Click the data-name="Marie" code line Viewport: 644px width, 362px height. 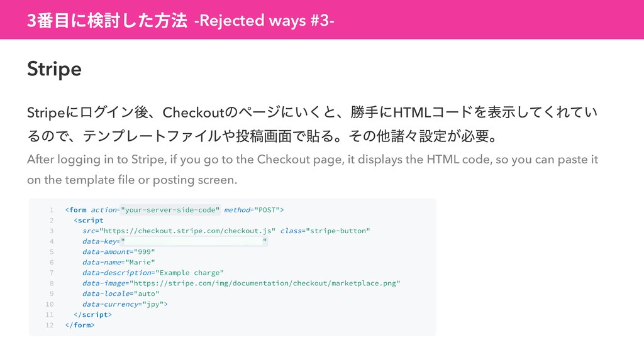click(119, 262)
